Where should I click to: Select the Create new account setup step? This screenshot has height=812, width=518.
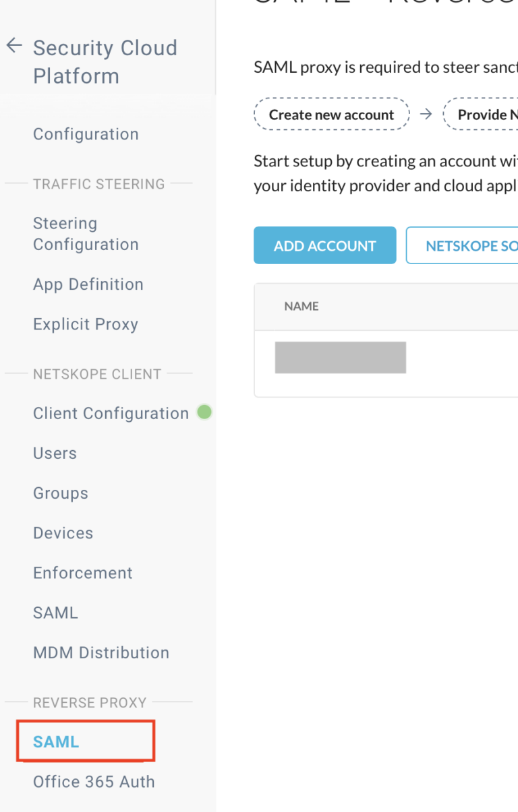click(331, 114)
